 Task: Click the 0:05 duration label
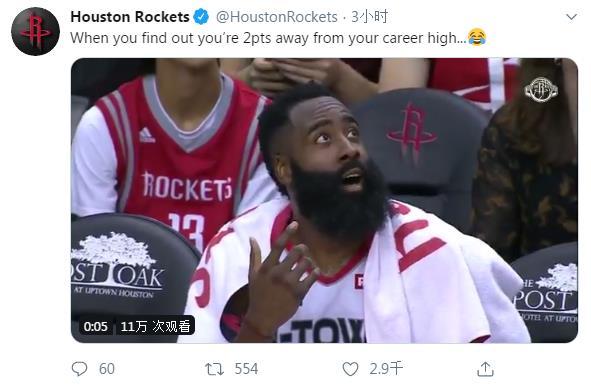tap(95, 326)
